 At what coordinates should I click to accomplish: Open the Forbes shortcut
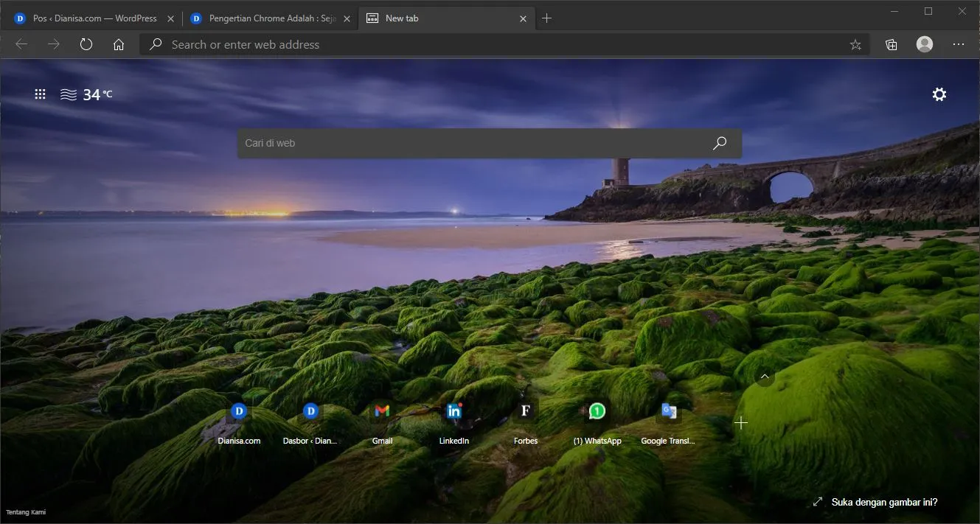[x=525, y=420]
